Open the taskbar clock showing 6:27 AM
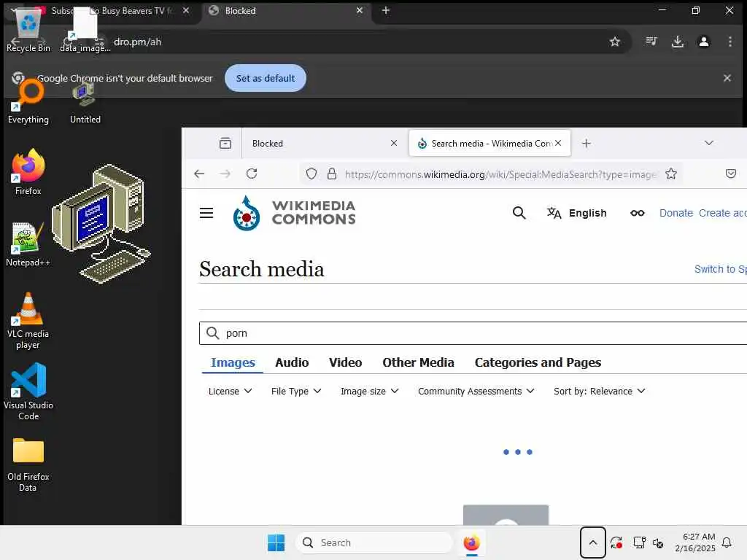747x560 pixels. pos(695,542)
